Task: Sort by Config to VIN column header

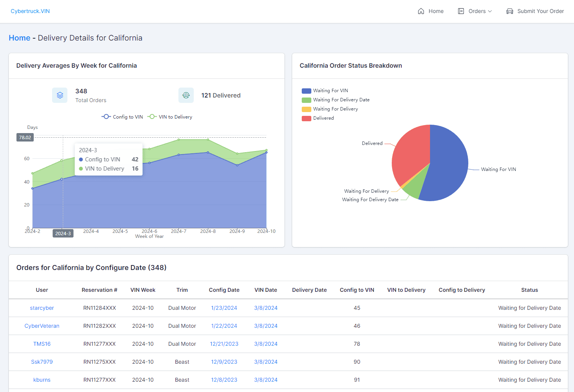Action: point(357,290)
